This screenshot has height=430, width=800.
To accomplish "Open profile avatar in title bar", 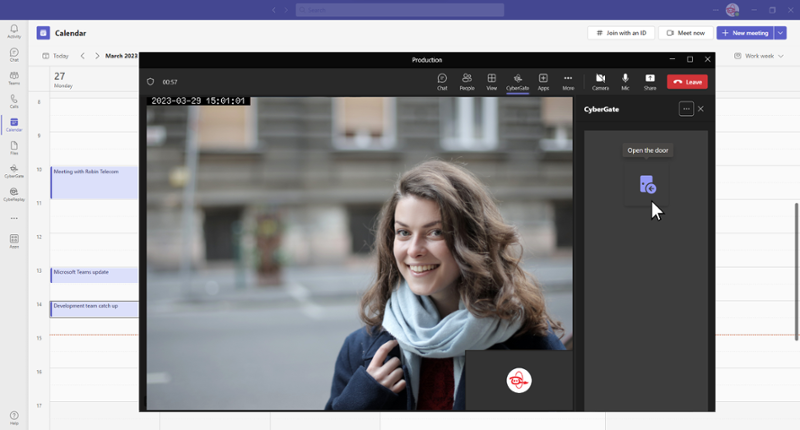I will tap(732, 10).
